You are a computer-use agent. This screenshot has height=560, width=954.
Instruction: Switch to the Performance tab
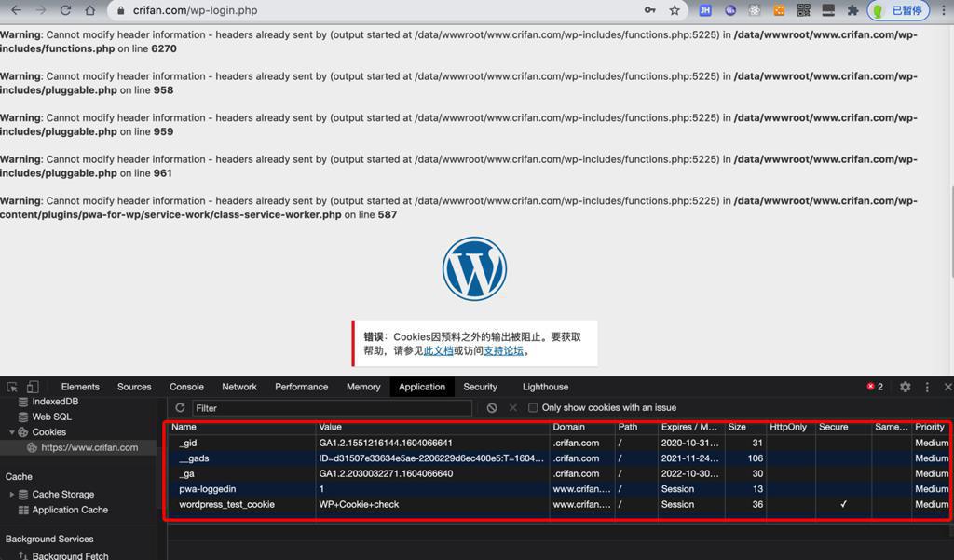[301, 387]
